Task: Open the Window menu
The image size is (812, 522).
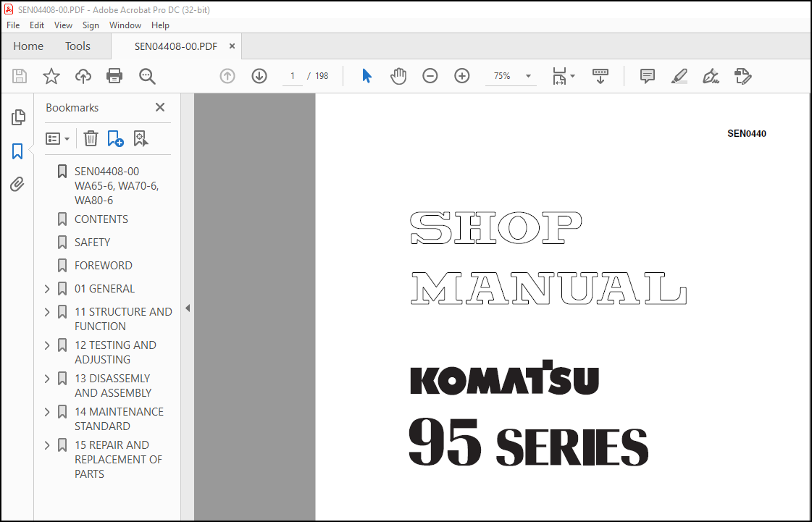Action: [x=125, y=25]
